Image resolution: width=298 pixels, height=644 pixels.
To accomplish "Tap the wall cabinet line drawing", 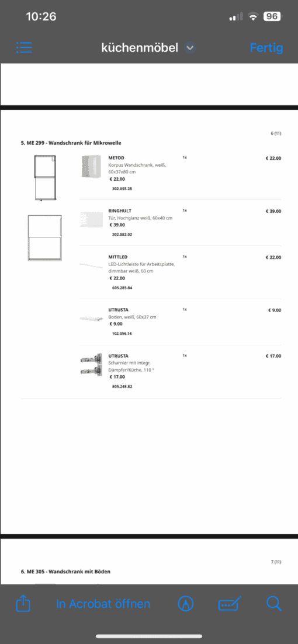I will point(45,178).
